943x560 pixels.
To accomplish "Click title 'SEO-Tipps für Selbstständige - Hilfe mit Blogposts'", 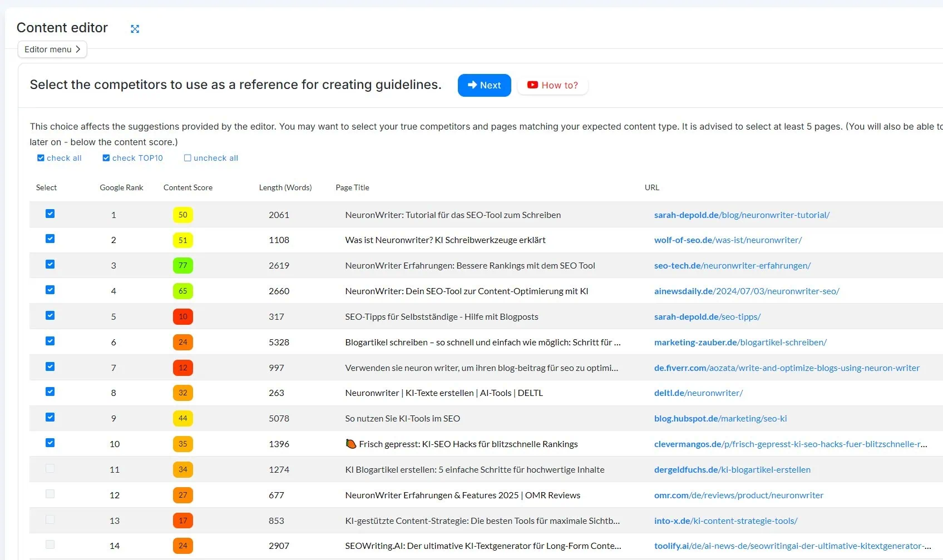I will click(x=442, y=317).
